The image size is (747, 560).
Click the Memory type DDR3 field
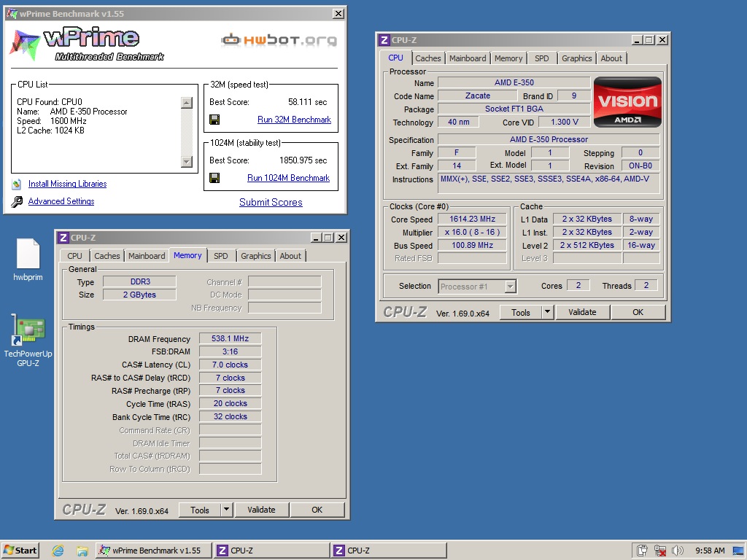139,282
